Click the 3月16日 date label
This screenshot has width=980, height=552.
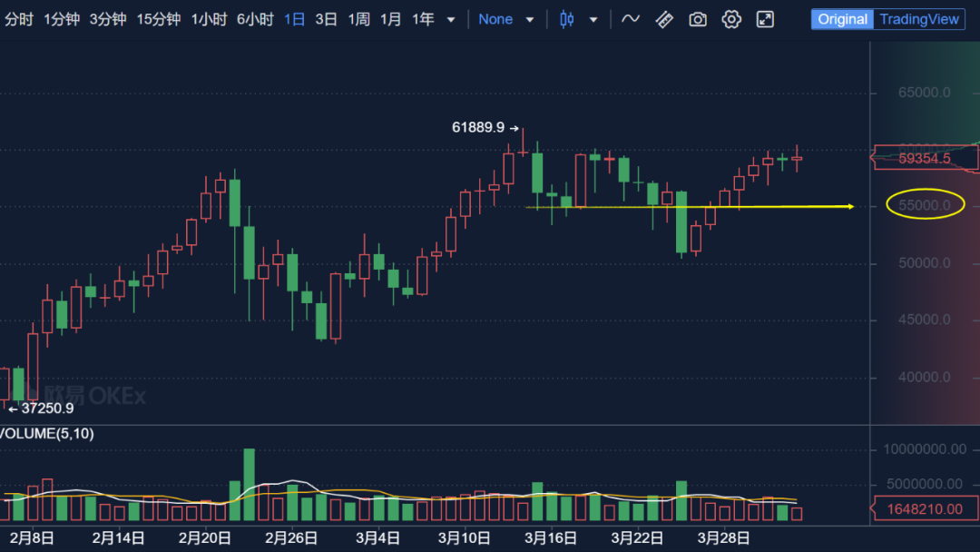pyautogui.click(x=550, y=538)
